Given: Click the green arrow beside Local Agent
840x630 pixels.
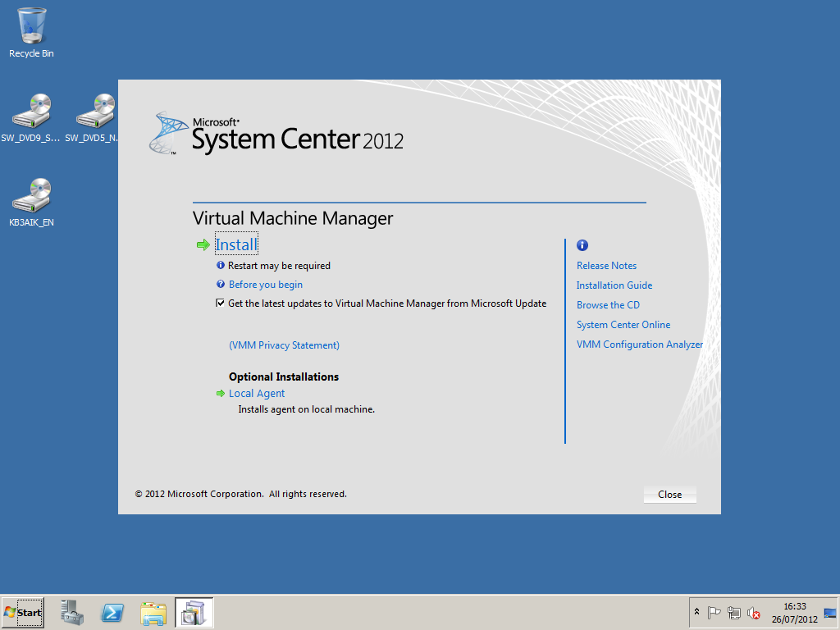Looking at the screenshot, I should [220, 393].
